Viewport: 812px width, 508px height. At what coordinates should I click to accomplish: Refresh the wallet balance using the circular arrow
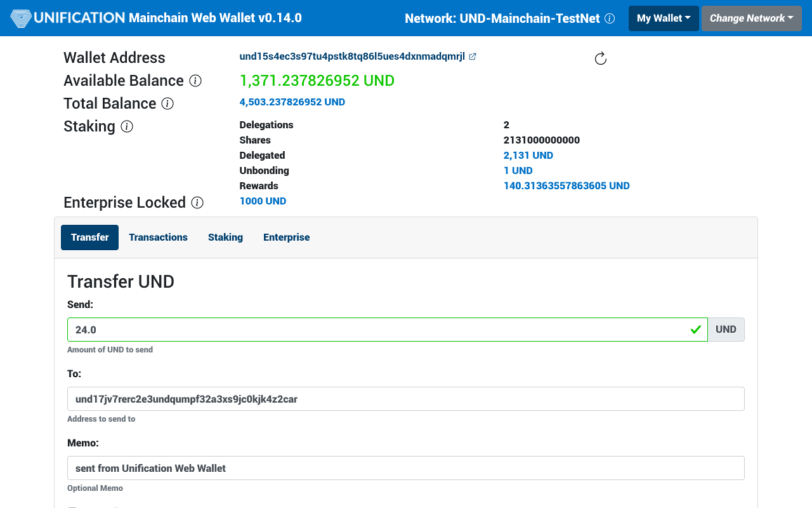click(601, 58)
